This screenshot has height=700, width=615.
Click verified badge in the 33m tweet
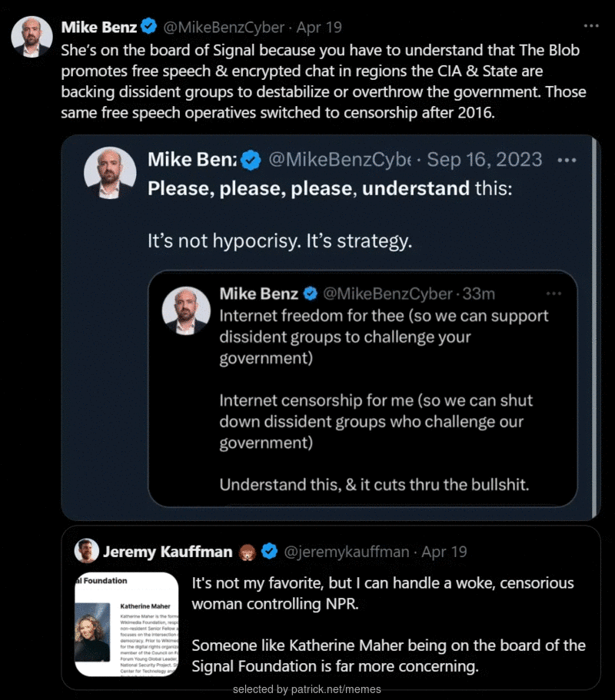(311, 294)
